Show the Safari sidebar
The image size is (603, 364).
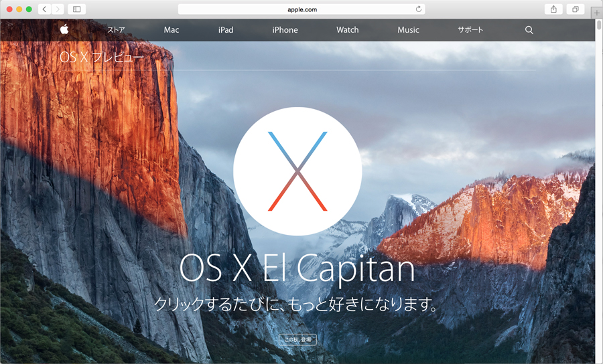click(x=76, y=9)
